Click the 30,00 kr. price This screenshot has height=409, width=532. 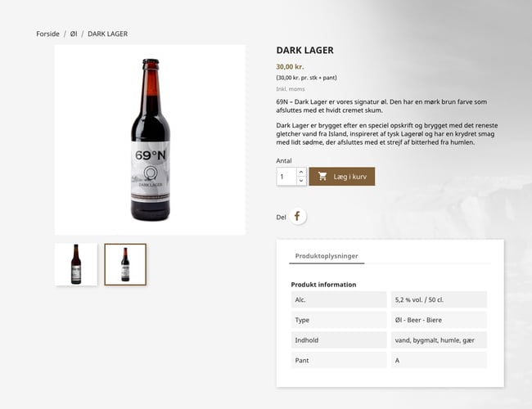click(290, 67)
